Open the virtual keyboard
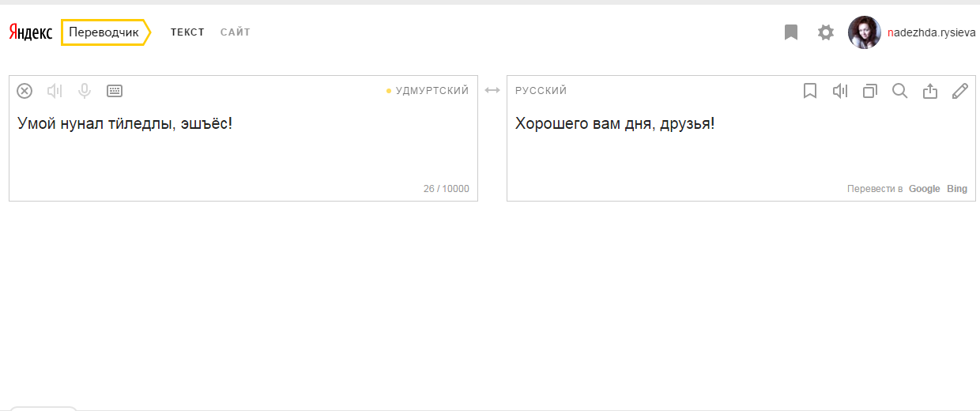 (115, 91)
